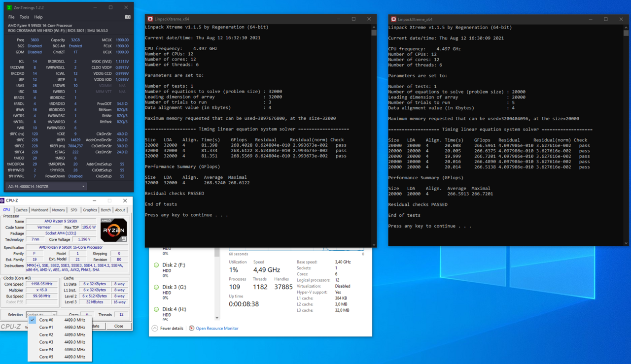
Task: Click the left LinpackXtreme window's title icon
Action: pyautogui.click(x=150, y=19)
